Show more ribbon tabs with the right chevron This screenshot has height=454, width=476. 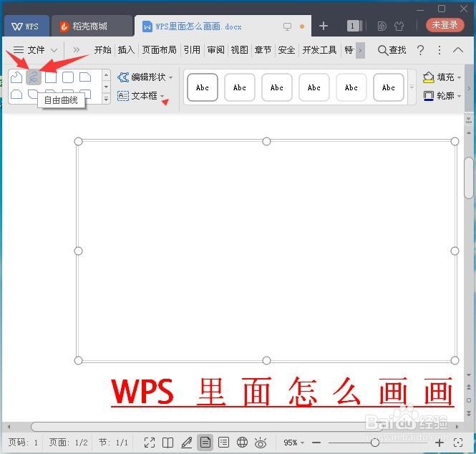coord(360,50)
